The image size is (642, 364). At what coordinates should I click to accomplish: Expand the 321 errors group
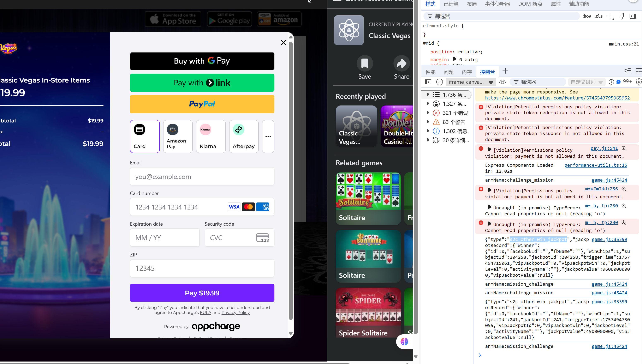tap(428, 113)
